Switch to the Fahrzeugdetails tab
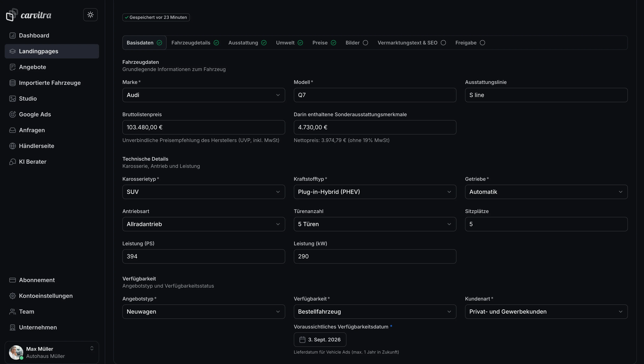644x364 pixels. pyautogui.click(x=195, y=43)
